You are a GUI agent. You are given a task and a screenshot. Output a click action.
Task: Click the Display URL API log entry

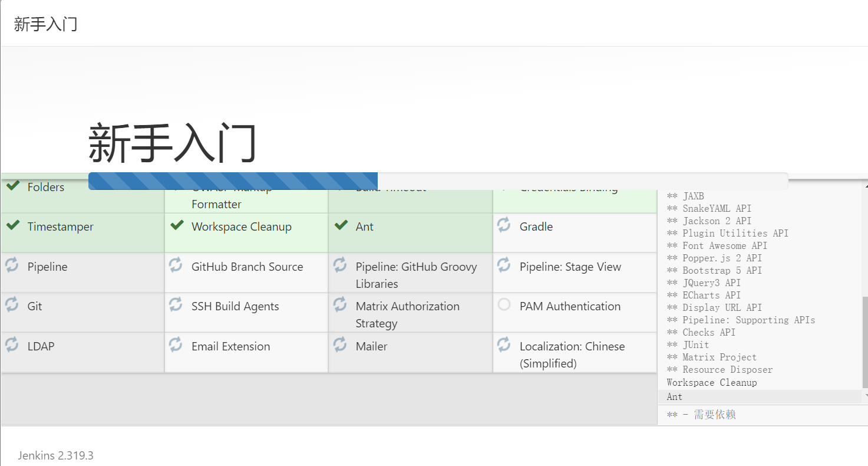(x=714, y=307)
